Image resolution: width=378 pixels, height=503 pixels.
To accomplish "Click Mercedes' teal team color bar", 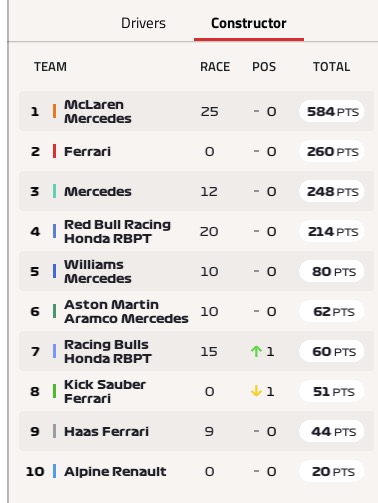I will 54,191.
